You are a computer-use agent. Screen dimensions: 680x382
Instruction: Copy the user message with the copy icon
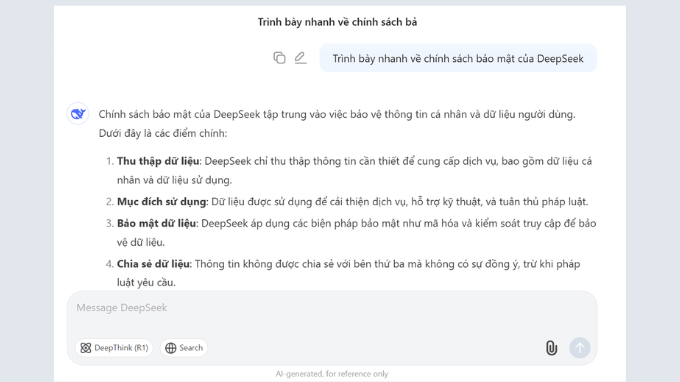click(279, 58)
